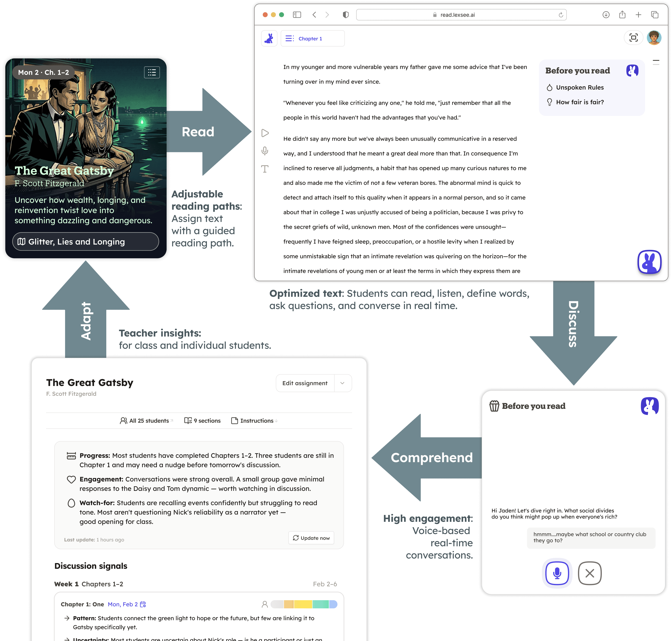Toggle the browser sidebar icon

point(297,15)
